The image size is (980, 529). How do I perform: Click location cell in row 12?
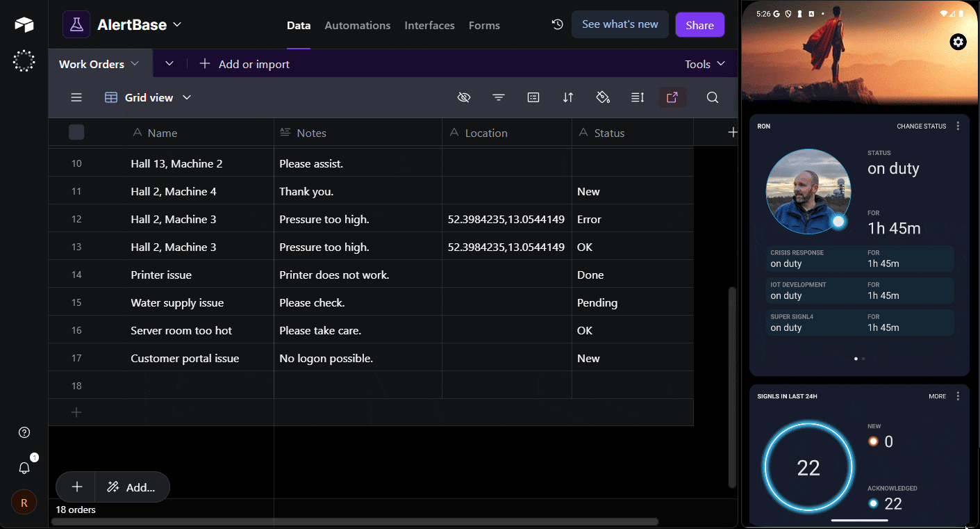point(507,219)
